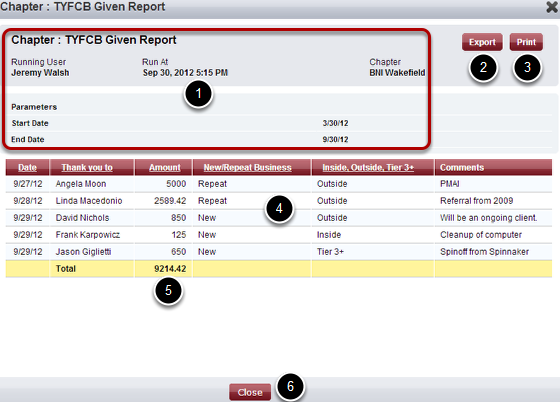Click the Total row label
Screen dimensions: 560x402
point(66,269)
